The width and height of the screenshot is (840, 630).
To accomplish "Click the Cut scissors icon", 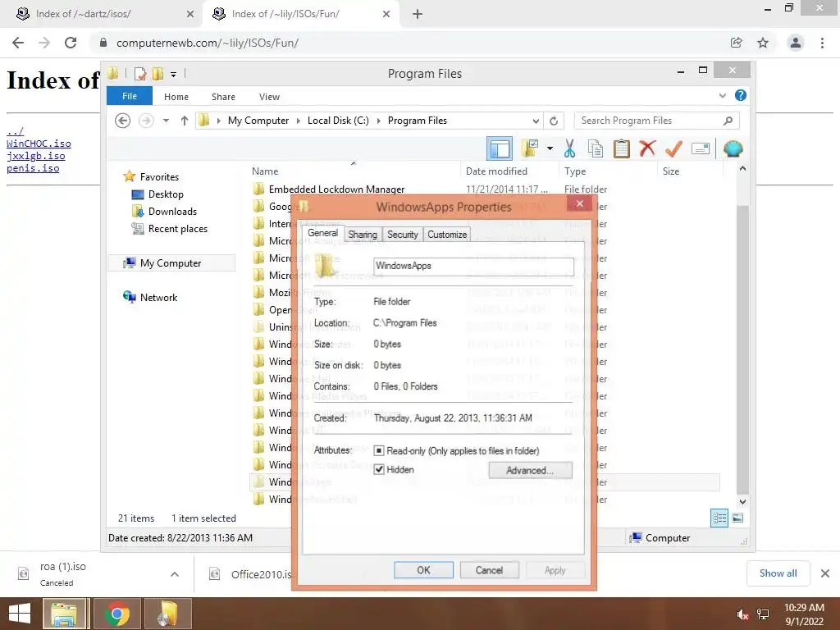I will tap(569, 148).
